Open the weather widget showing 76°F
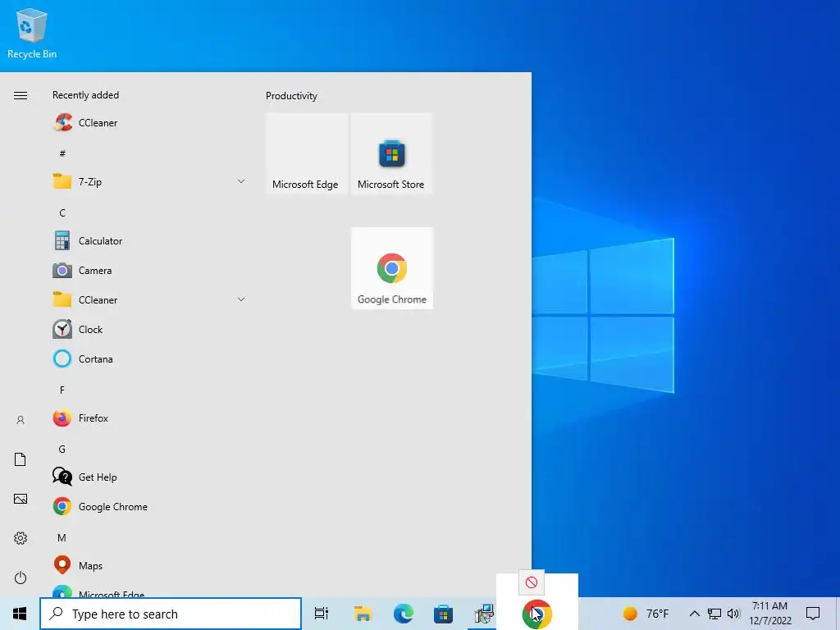This screenshot has height=630, width=840. coord(646,614)
